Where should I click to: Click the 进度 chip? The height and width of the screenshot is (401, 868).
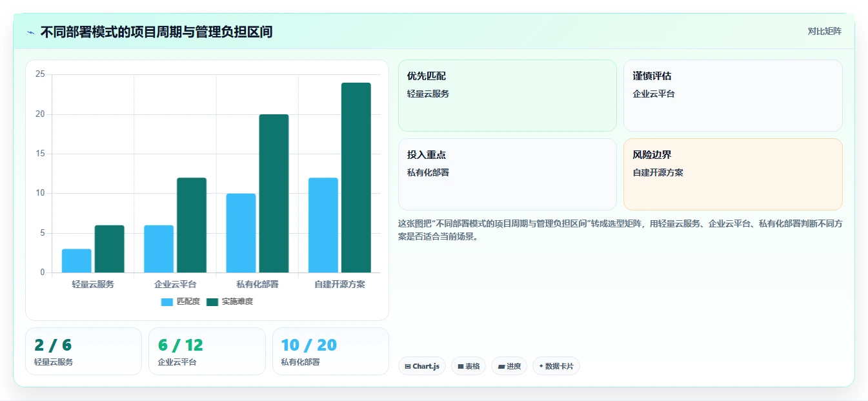point(509,366)
